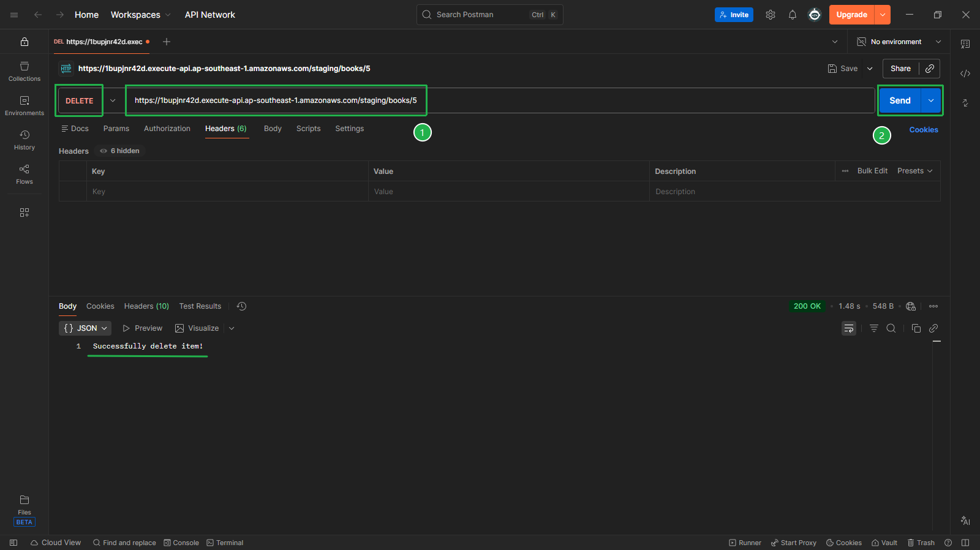Switch to the request Body tab
This screenshot has width=980, height=550.
[273, 129]
